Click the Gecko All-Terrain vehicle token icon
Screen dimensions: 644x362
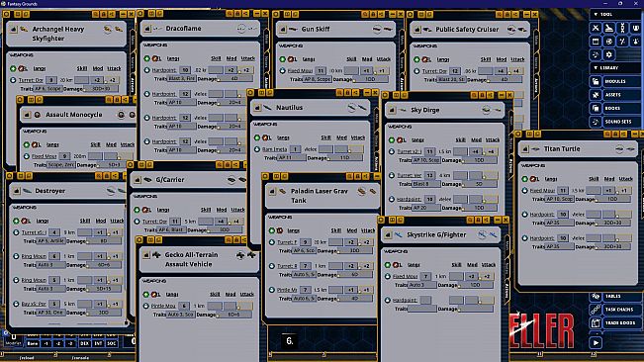(x=156, y=255)
